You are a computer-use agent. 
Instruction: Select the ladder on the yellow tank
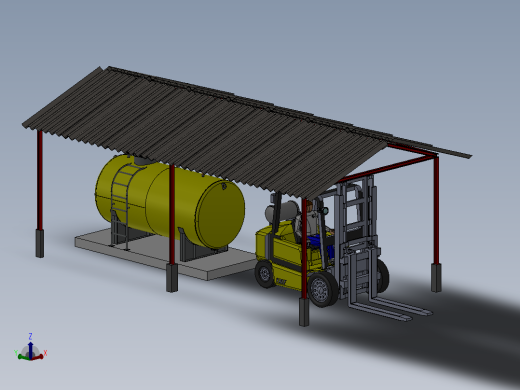(122, 203)
